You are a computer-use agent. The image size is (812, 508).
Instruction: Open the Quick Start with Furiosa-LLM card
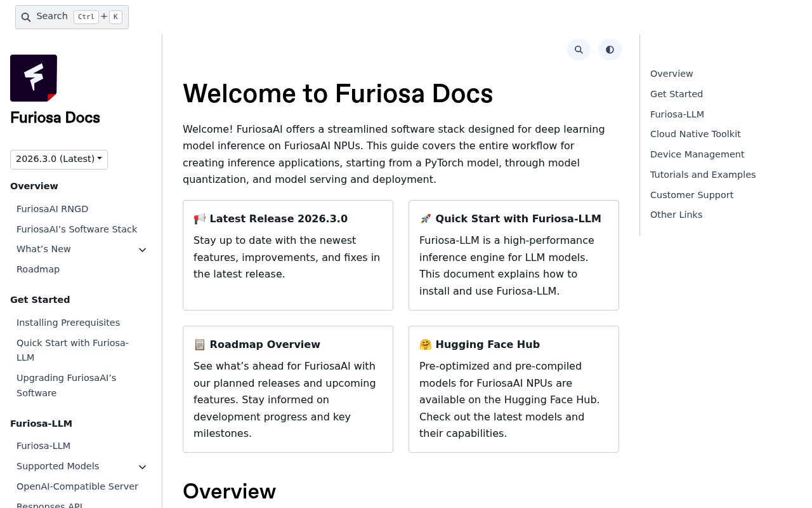point(514,255)
